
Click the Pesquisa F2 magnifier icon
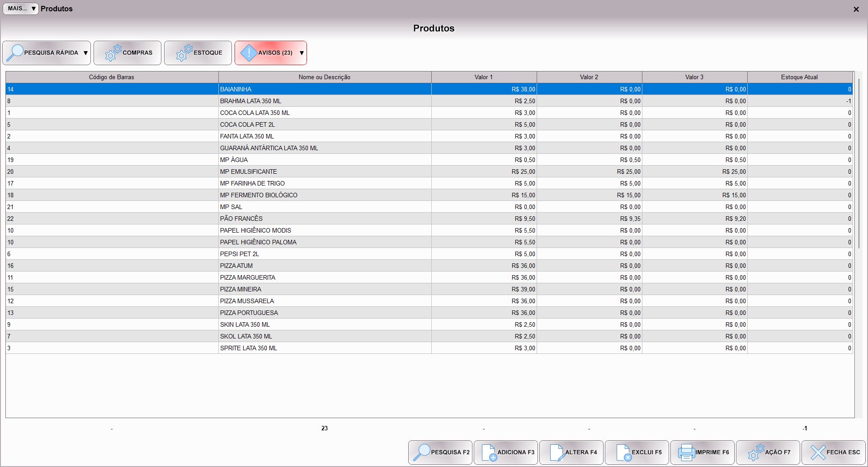click(x=421, y=452)
